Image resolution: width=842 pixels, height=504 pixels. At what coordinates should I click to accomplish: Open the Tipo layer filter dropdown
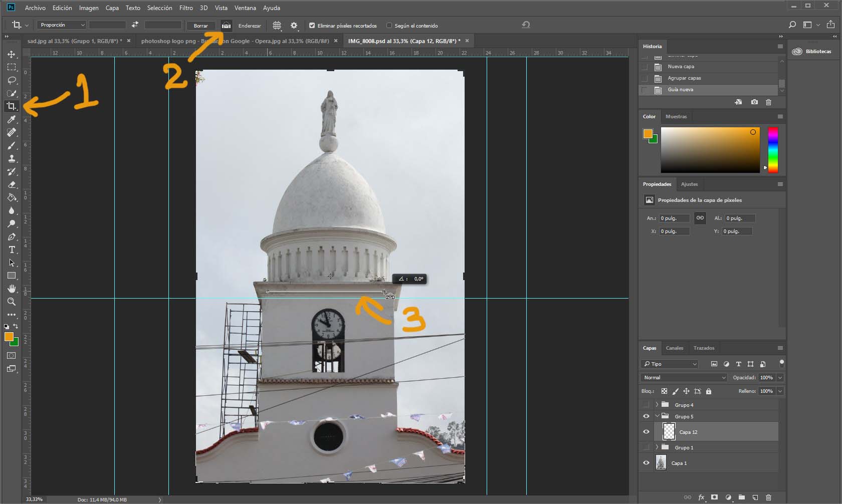coord(669,364)
